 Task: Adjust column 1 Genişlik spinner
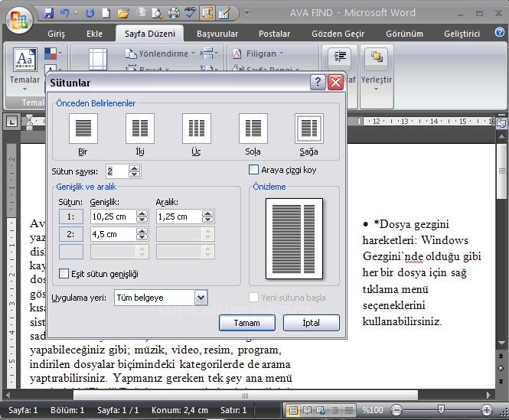click(142, 217)
